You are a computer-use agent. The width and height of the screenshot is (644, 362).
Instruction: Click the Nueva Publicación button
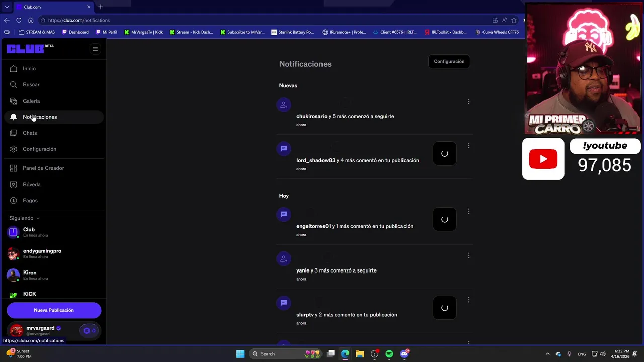[54, 310]
